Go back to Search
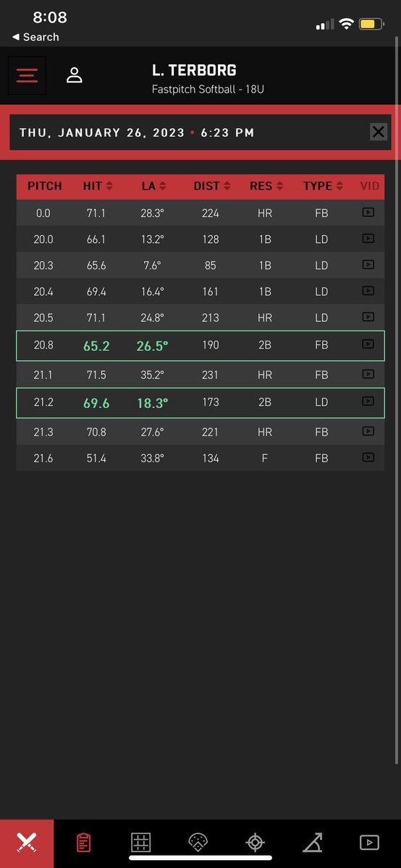401x868 pixels. click(35, 37)
